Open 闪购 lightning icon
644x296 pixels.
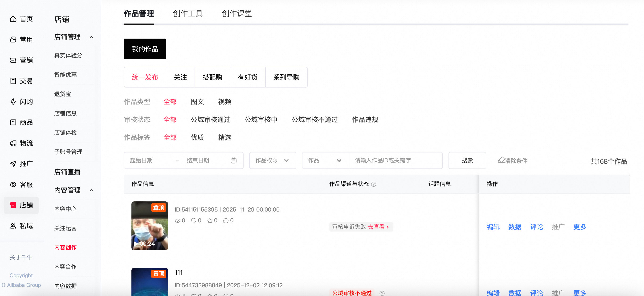[x=13, y=102]
